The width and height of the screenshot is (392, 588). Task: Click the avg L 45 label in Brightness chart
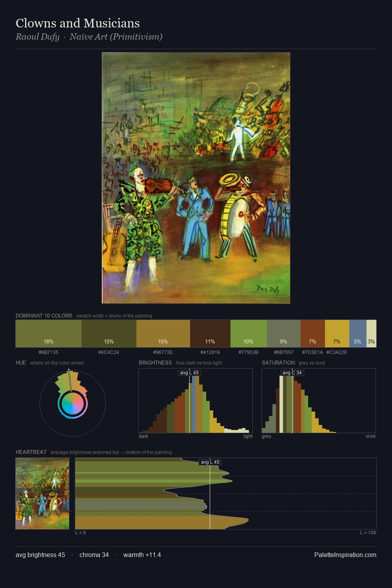[x=189, y=373]
